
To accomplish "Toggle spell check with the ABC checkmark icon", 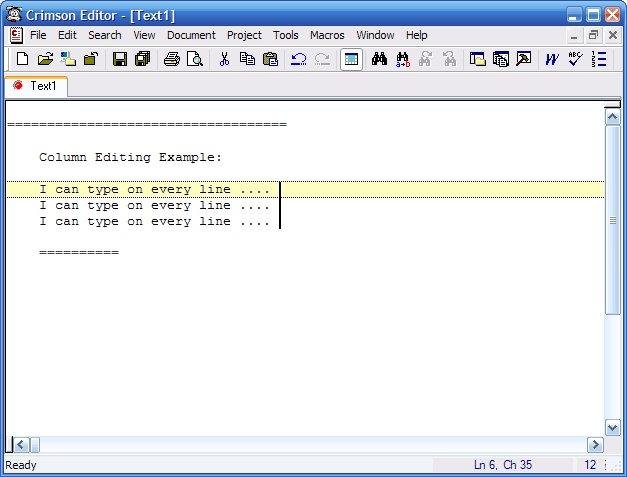I will 575,59.
